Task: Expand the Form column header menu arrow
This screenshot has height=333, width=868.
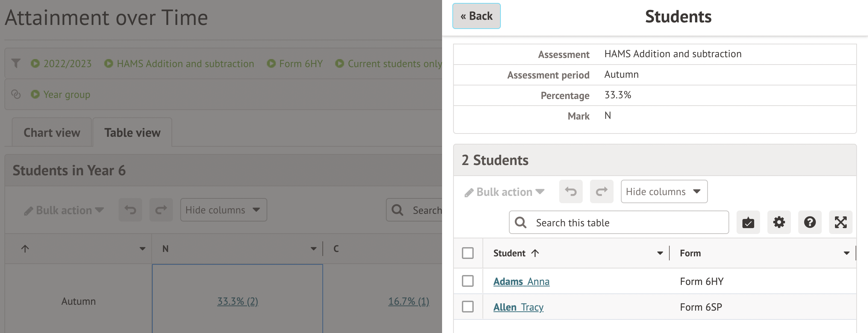Action: [x=846, y=253]
